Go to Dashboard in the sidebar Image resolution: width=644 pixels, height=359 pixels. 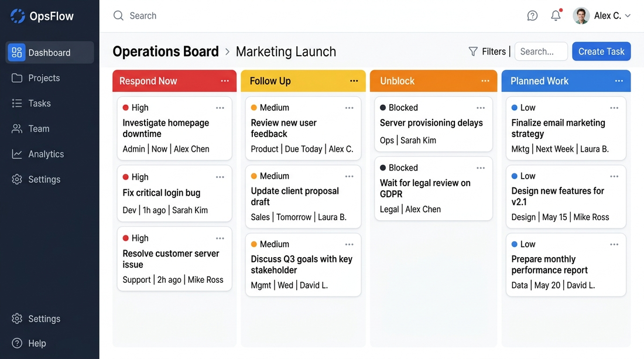pyautogui.click(x=49, y=53)
